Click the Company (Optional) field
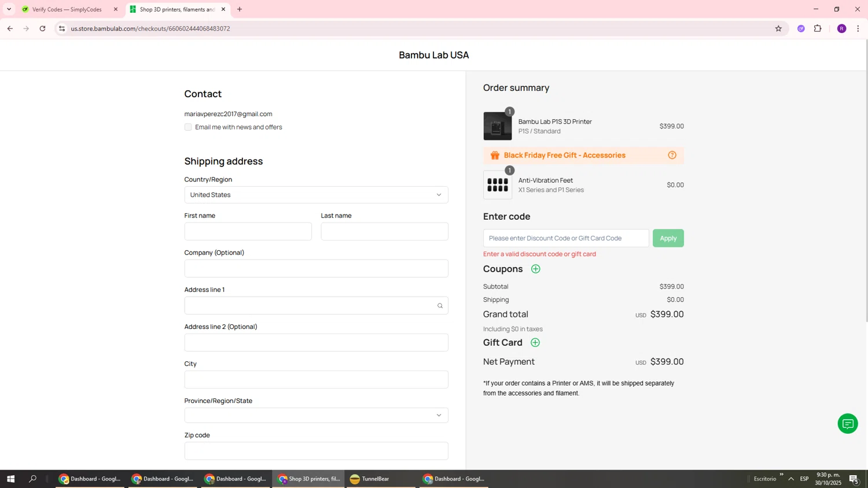868x488 pixels. (x=316, y=268)
